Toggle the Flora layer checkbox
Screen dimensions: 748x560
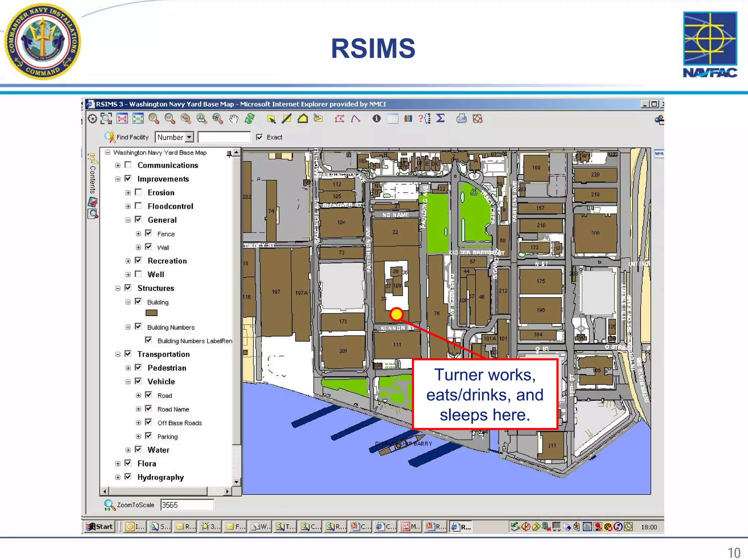point(128,463)
